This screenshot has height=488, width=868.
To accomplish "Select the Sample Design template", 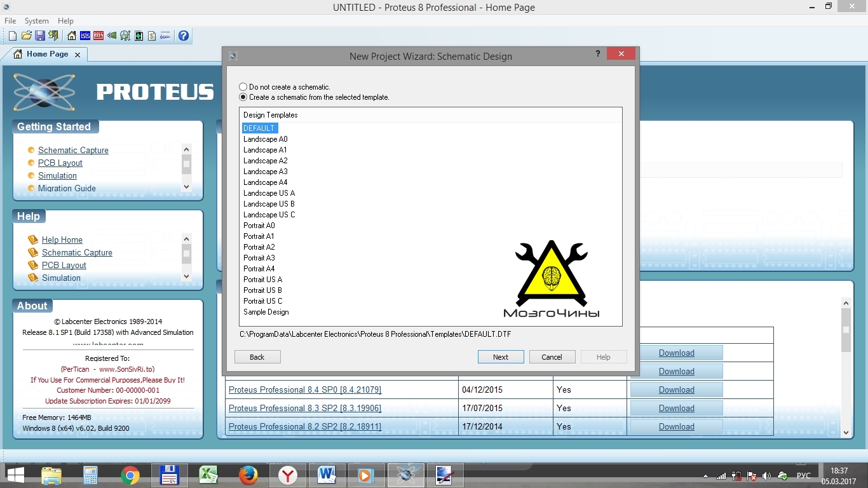I will click(266, 312).
